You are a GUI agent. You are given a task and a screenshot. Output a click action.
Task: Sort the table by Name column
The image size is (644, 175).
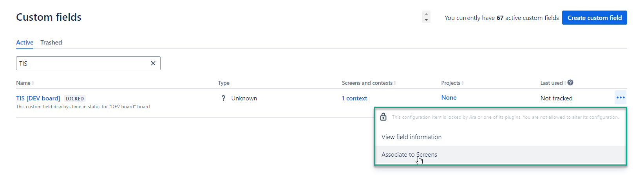[25, 83]
